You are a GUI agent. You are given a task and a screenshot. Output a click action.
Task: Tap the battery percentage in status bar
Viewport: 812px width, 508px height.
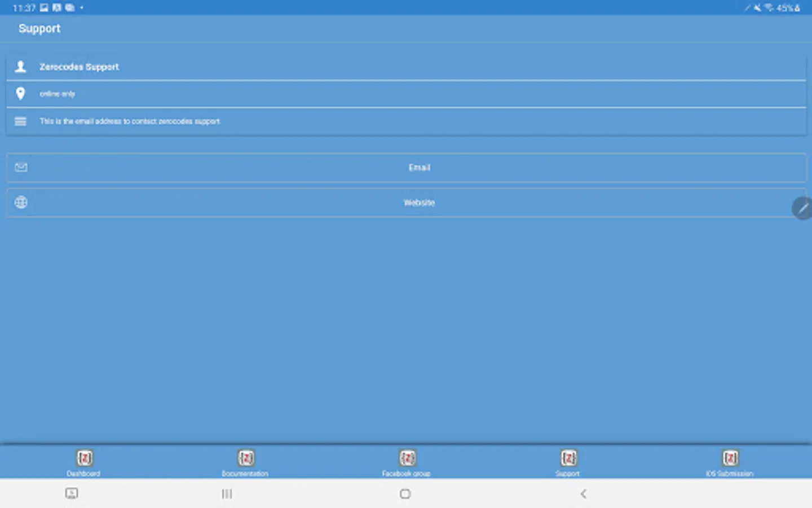[784, 8]
